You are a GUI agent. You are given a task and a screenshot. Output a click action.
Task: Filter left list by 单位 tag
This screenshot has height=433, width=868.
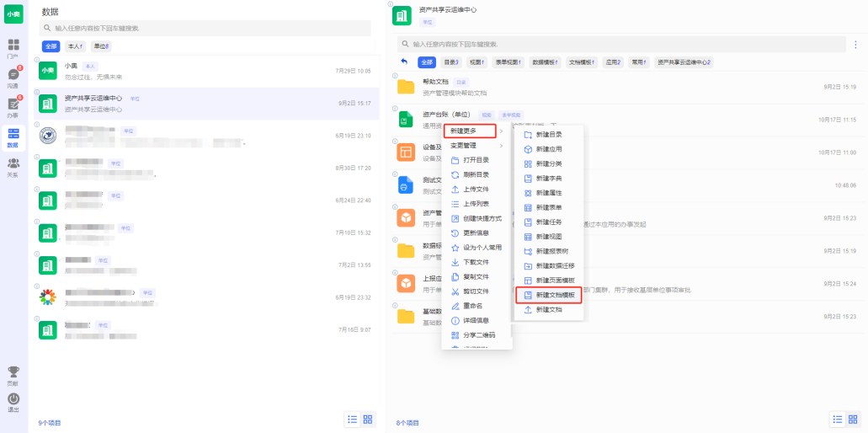click(101, 46)
